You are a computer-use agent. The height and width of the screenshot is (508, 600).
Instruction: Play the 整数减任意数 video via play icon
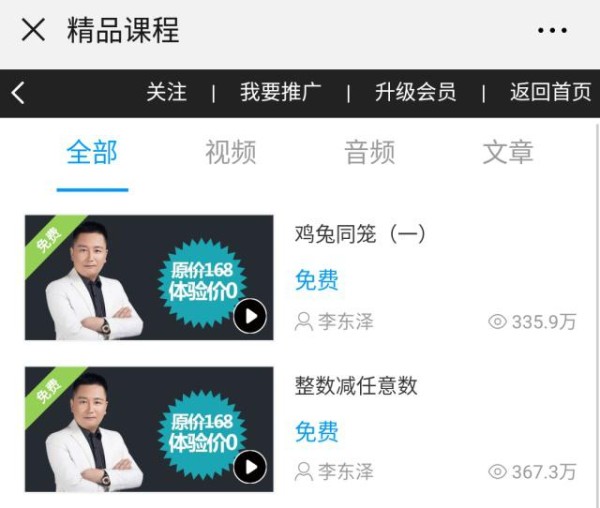(250, 467)
